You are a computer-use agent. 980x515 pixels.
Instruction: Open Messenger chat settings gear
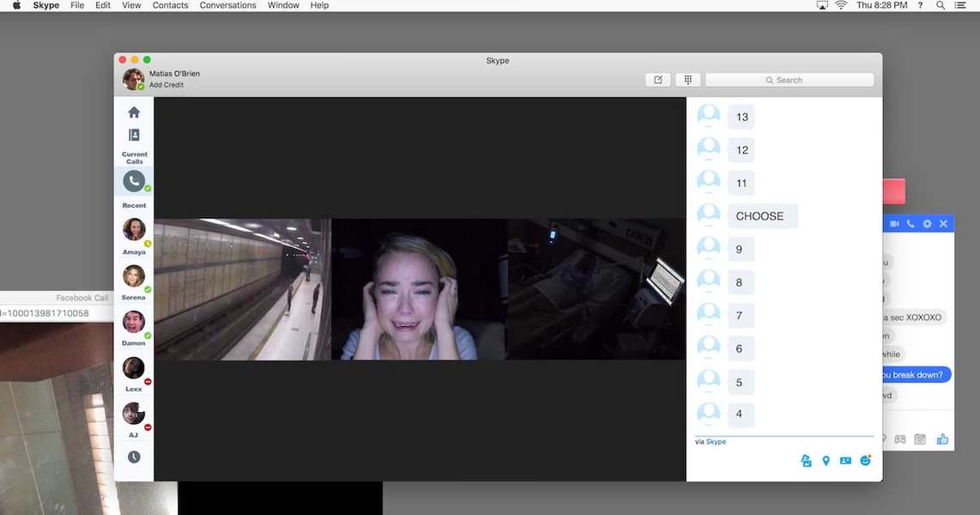pyautogui.click(x=927, y=224)
